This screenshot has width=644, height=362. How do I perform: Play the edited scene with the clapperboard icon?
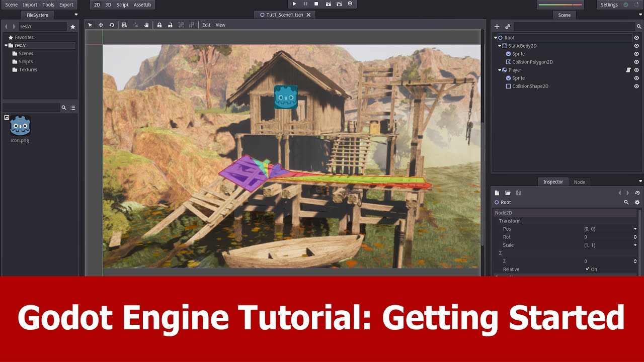[328, 4]
